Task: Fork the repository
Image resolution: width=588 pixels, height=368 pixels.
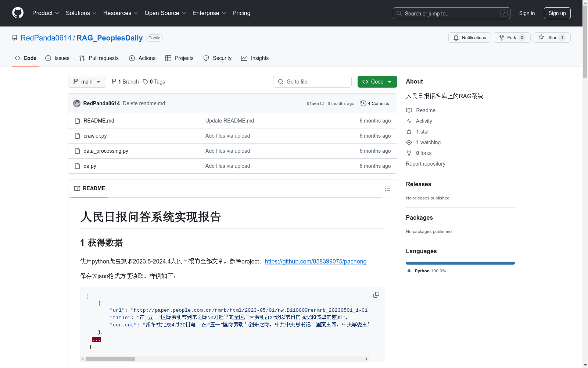Action: (512, 38)
